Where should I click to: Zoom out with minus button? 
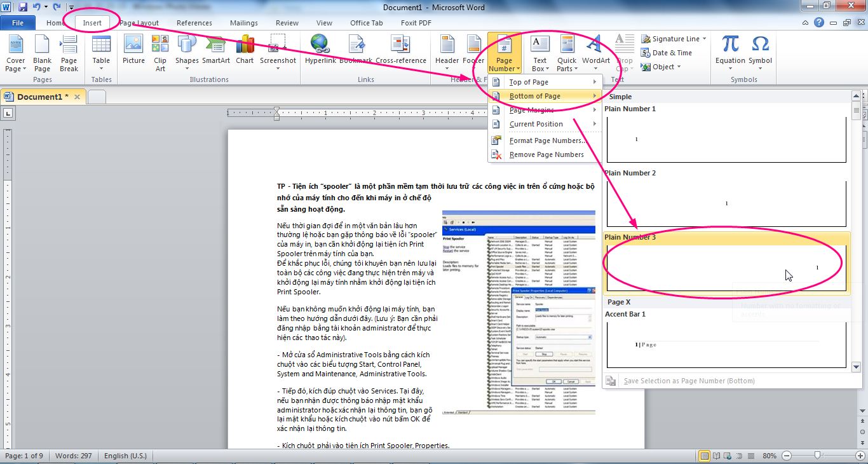coord(787,456)
